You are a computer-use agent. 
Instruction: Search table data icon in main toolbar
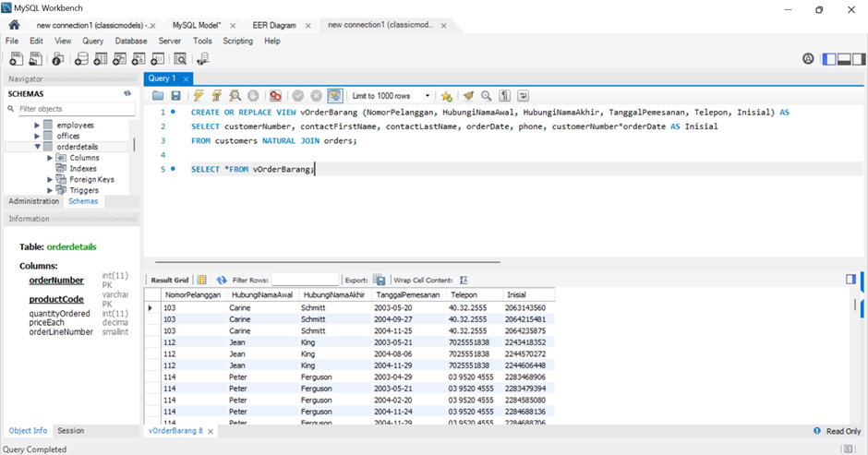pos(180,59)
